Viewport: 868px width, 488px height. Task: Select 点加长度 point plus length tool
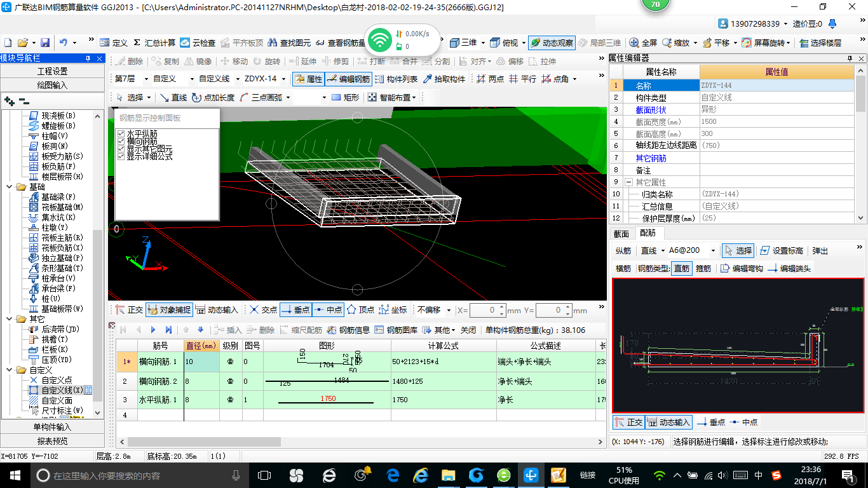pos(213,97)
